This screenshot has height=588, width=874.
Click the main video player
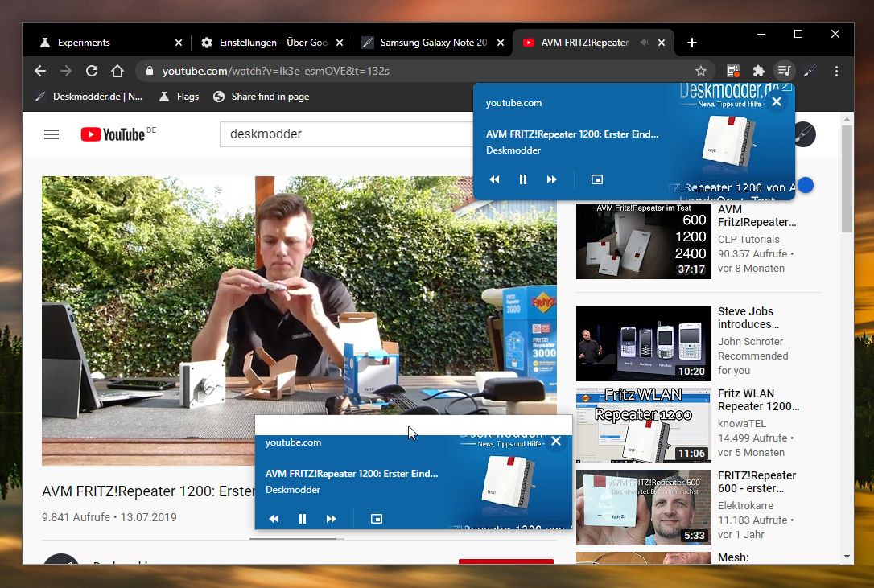pos(299,320)
